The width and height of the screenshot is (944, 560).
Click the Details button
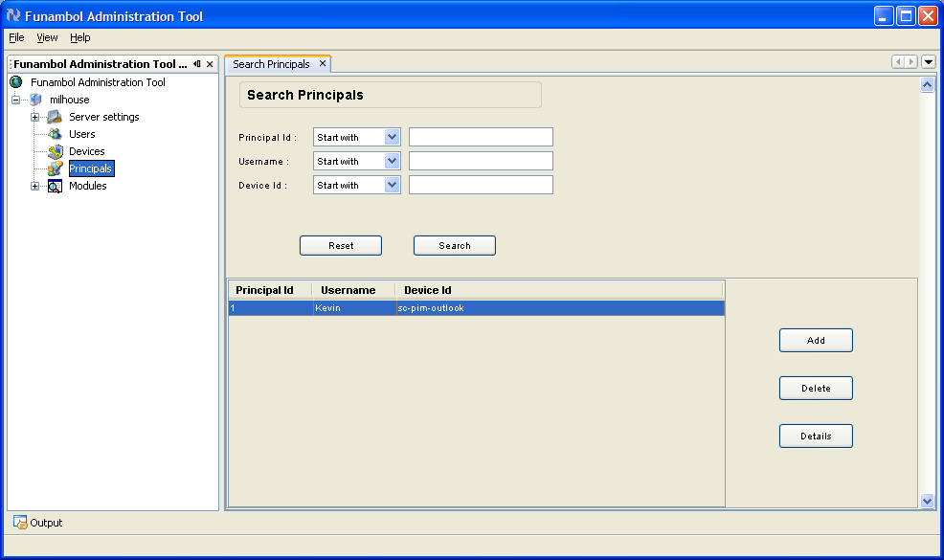tap(816, 436)
